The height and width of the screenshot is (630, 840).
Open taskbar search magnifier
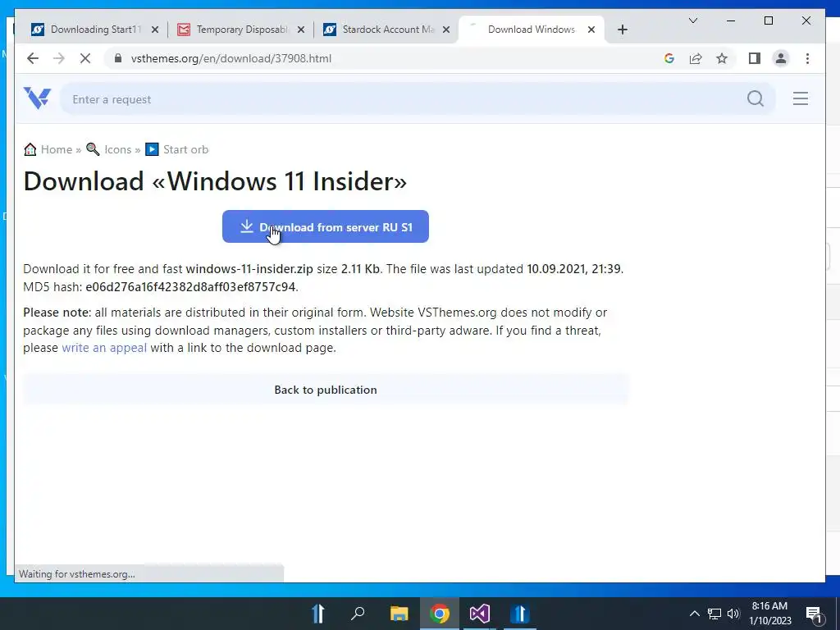click(x=358, y=614)
